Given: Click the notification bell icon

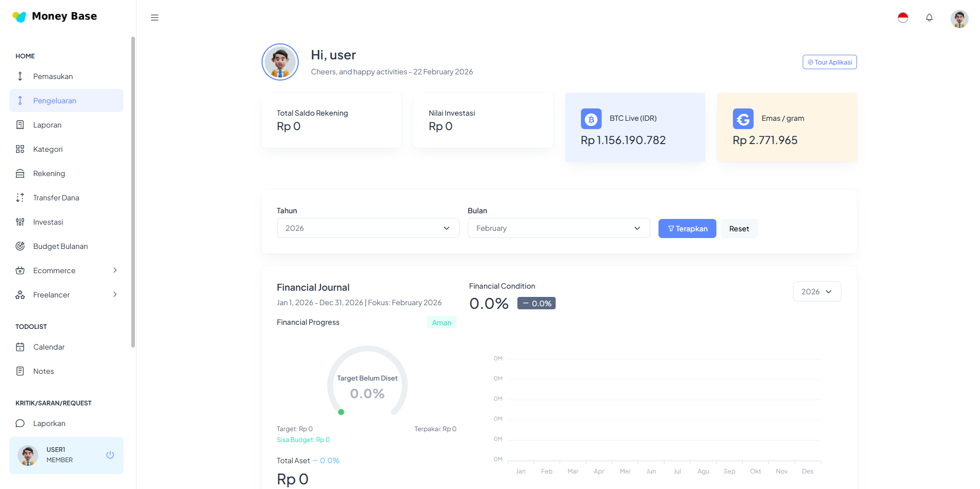Looking at the screenshot, I should click(x=929, y=18).
